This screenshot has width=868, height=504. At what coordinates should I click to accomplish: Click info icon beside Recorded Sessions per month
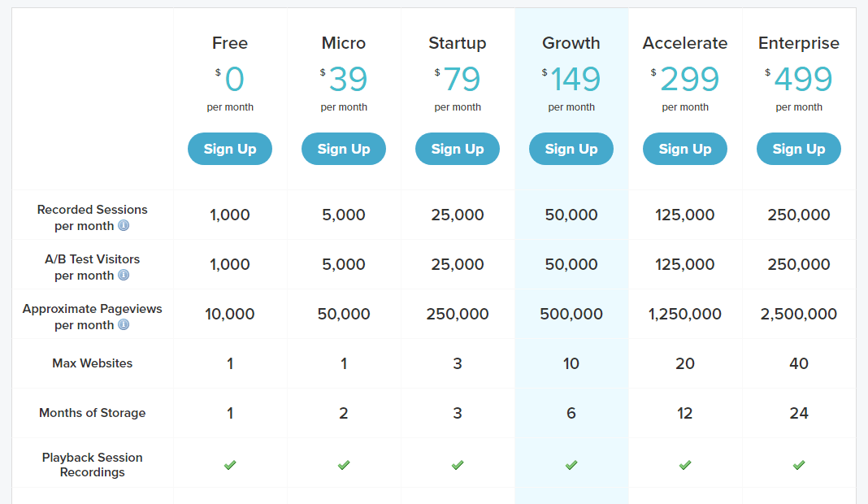point(124,225)
